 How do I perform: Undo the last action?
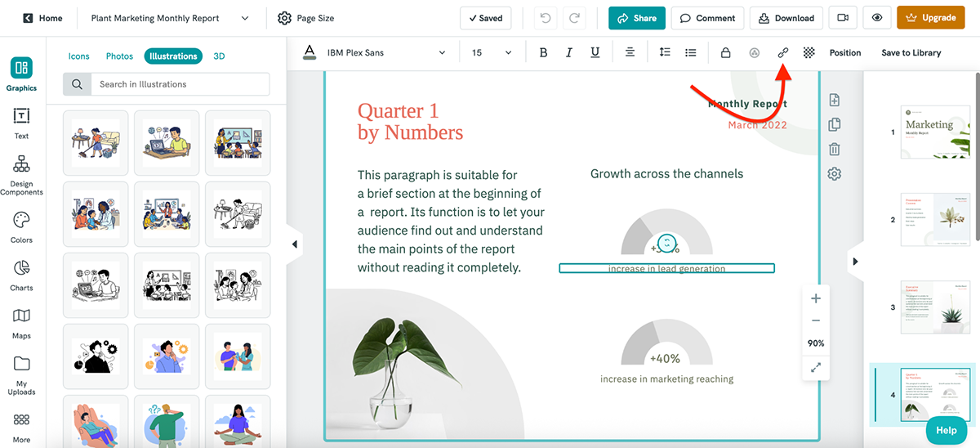click(x=546, y=18)
